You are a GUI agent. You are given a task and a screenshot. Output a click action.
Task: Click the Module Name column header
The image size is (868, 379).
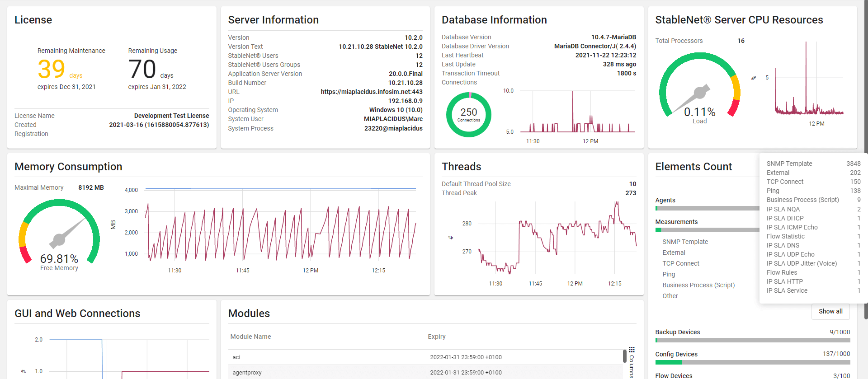coord(250,337)
